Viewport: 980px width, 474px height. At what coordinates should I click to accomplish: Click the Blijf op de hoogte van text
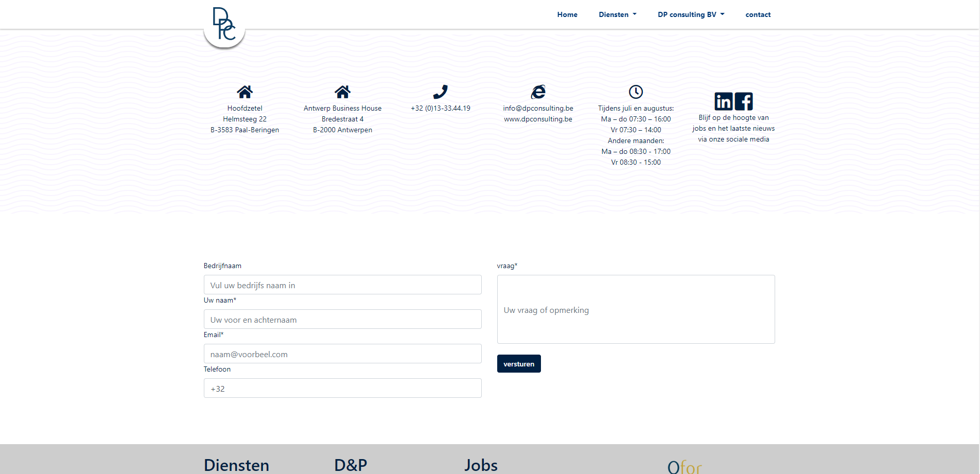(x=734, y=117)
